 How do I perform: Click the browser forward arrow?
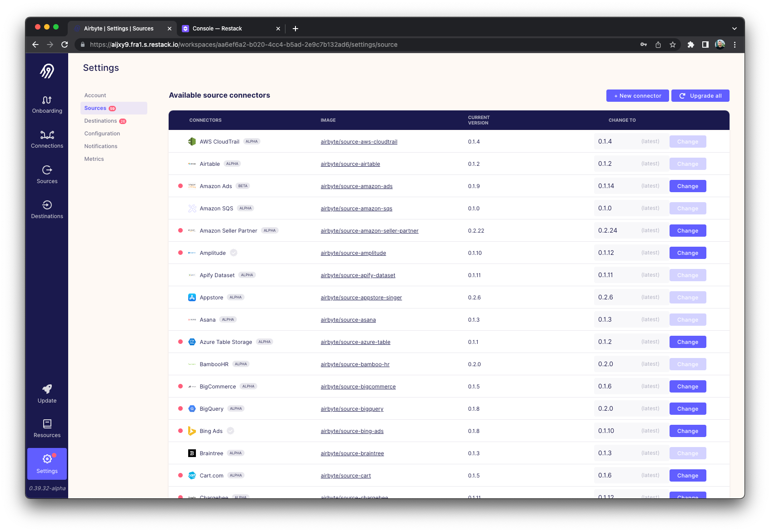50,45
